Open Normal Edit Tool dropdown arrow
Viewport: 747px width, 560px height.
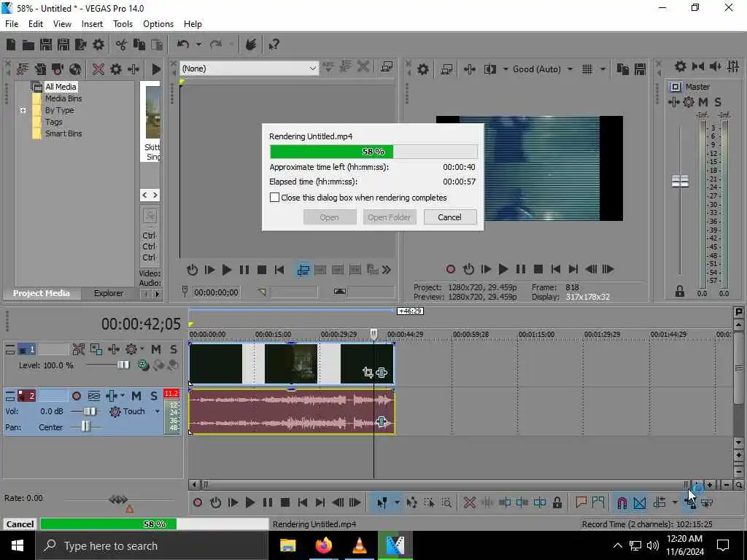click(x=396, y=502)
